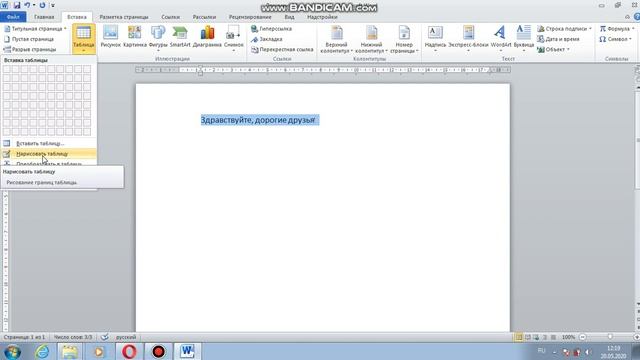Open Экспресс-блоки quick parts
The height and width of the screenshot is (360, 640).
(468, 38)
